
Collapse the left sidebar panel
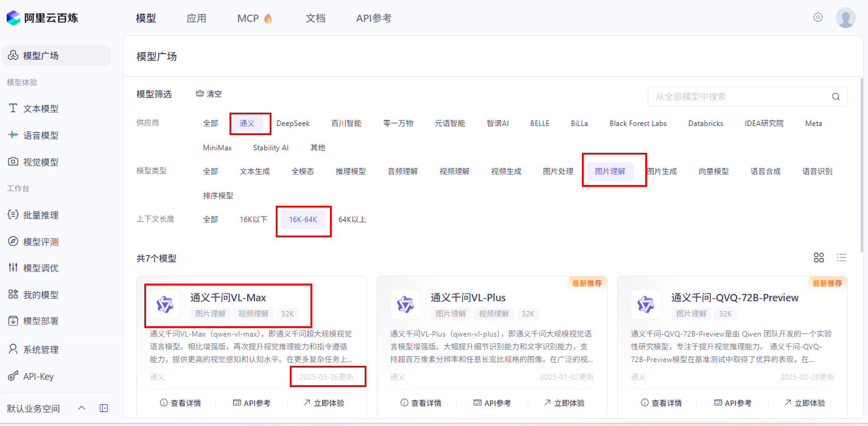click(103, 409)
